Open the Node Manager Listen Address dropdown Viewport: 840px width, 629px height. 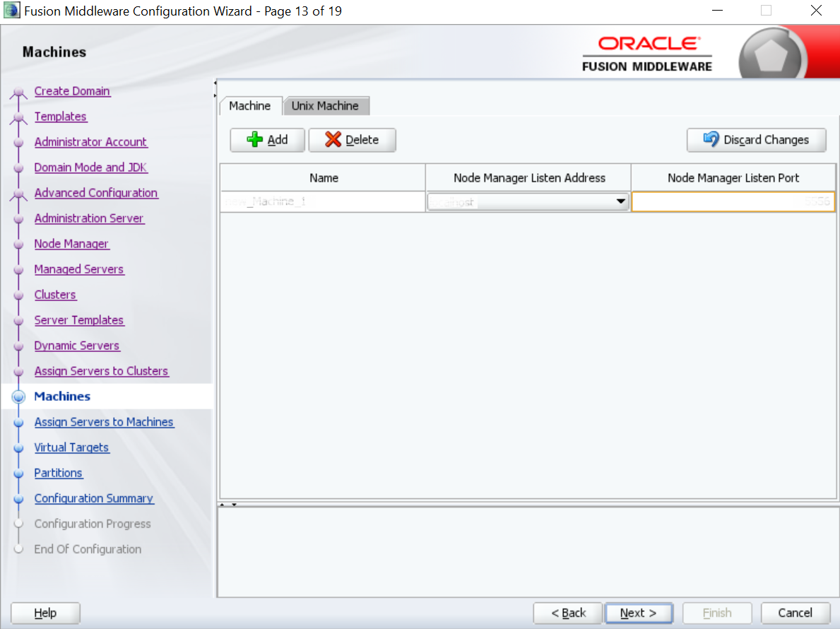coord(620,201)
